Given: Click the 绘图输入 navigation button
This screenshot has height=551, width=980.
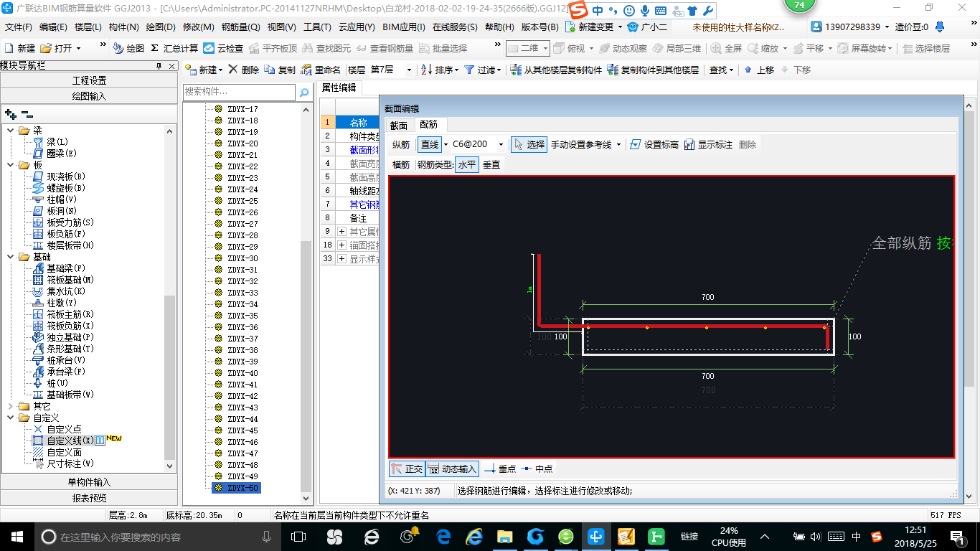Looking at the screenshot, I should coord(89,96).
